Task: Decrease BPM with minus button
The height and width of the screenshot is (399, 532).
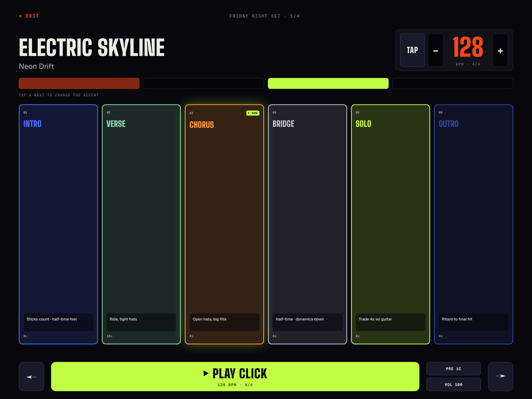Action: [x=436, y=50]
